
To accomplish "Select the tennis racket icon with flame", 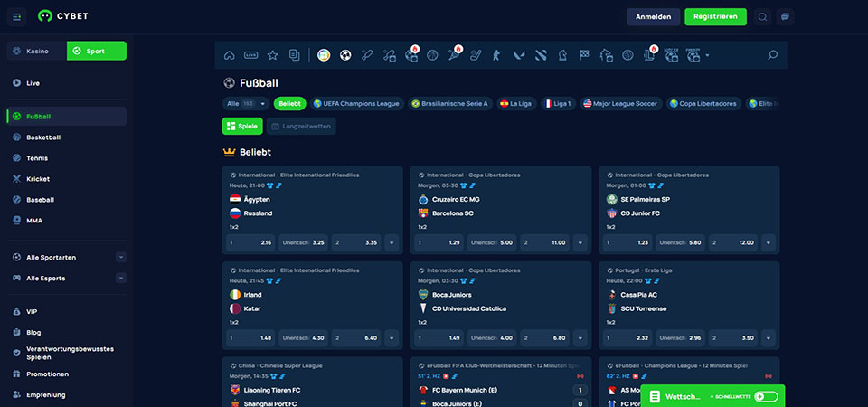I will [x=455, y=53].
